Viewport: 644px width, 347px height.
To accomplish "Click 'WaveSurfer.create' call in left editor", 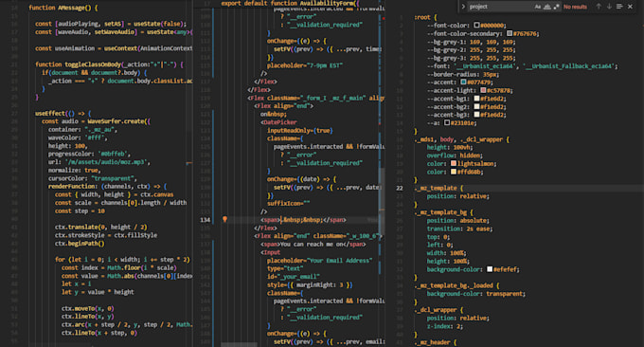I will coord(117,121).
